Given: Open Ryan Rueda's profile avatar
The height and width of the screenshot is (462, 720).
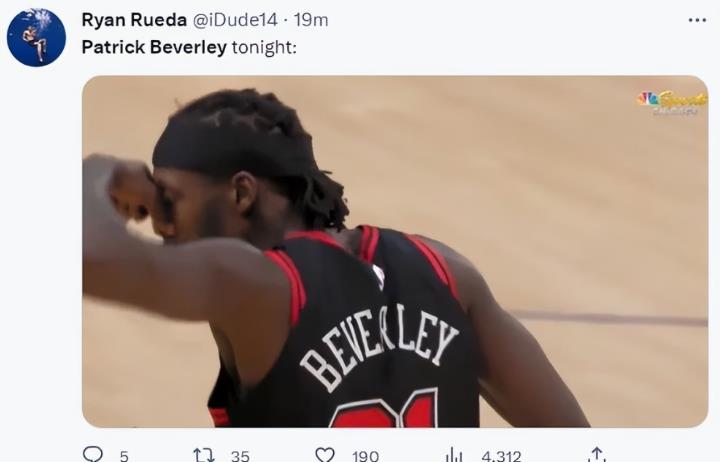Looking at the screenshot, I should [36, 37].
